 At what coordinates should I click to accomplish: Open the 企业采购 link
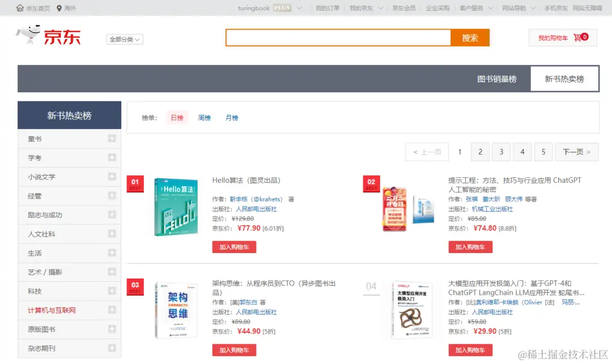[437, 8]
